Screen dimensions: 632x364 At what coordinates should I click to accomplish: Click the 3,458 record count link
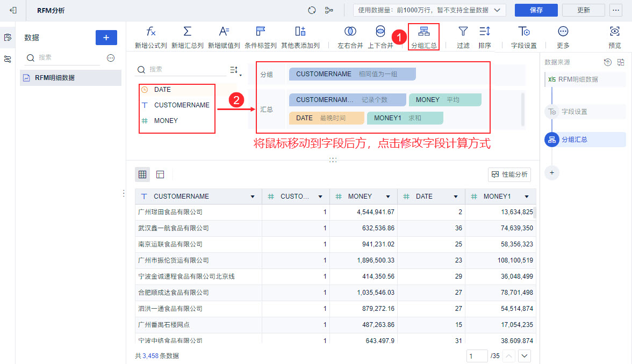(150, 356)
